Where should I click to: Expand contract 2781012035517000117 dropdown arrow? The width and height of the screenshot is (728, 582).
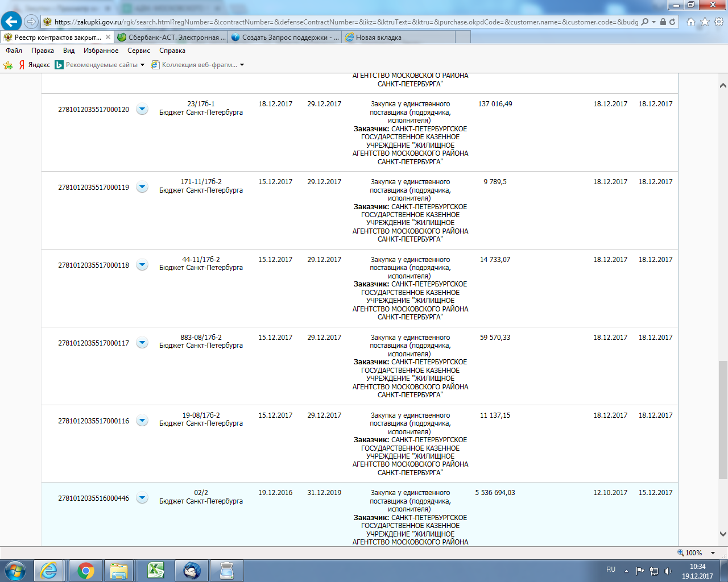coord(142,343)
